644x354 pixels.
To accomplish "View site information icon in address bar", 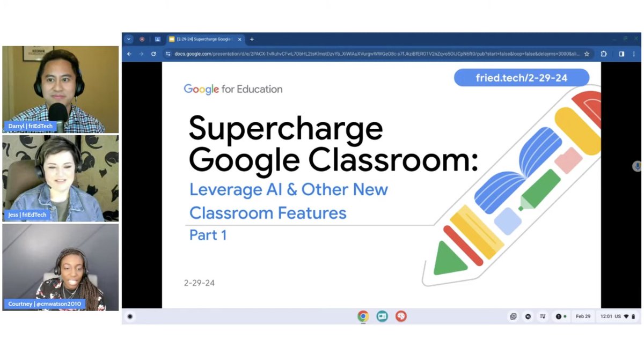I will click(168, 54).
